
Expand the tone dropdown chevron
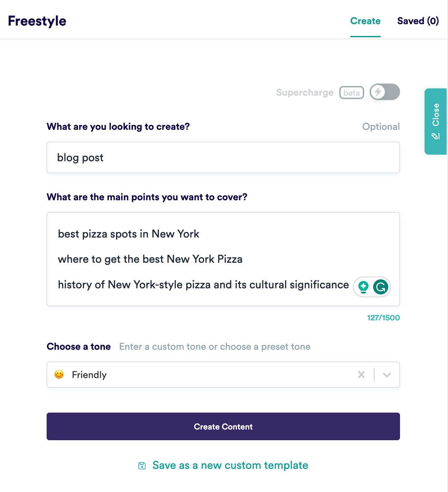tap(387, 375)
